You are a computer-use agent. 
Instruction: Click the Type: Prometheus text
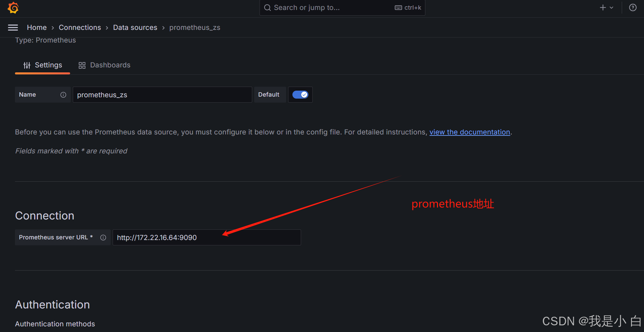point(46,40)
